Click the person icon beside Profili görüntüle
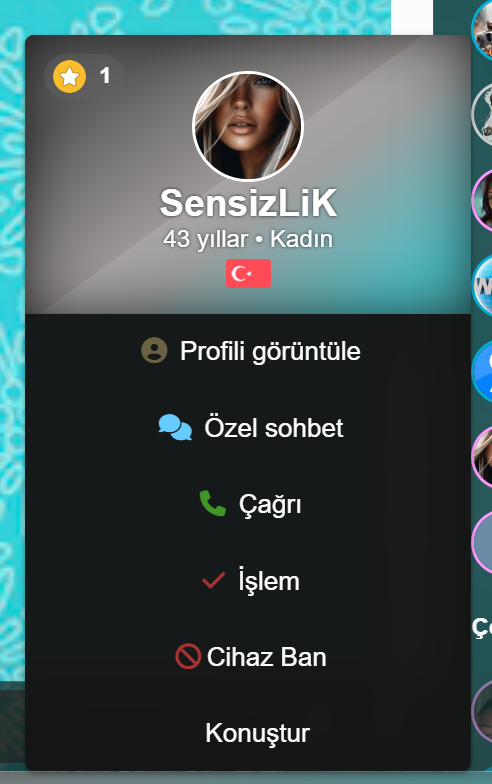This screenshot has height=784, width=492. pyautogui.click(x=154, y=350)
